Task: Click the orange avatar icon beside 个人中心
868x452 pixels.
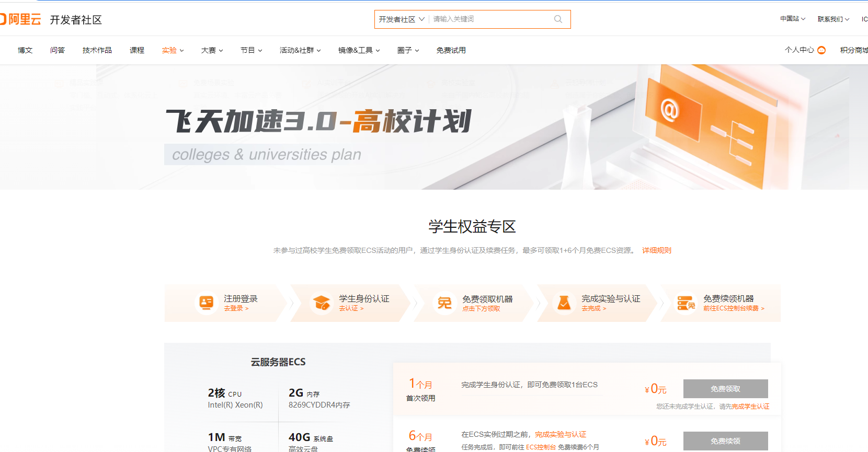Action: pos(821,50)
